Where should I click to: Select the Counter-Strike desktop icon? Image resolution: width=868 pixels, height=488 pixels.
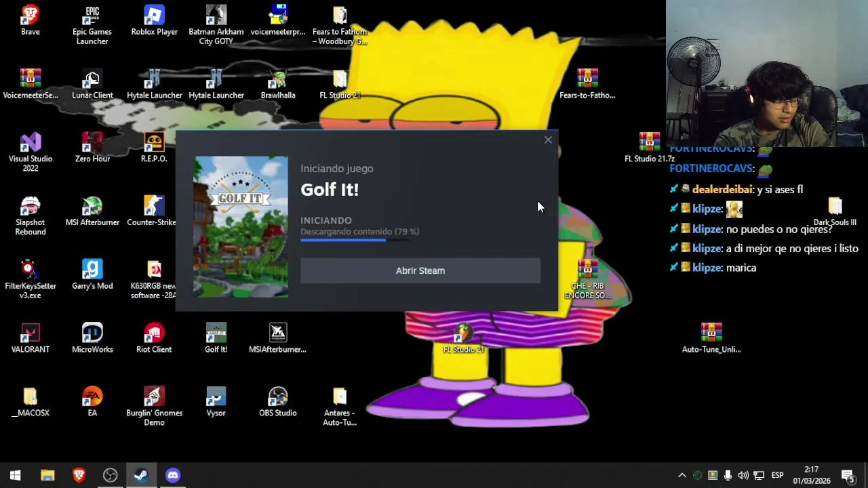(x=152, y=211)
